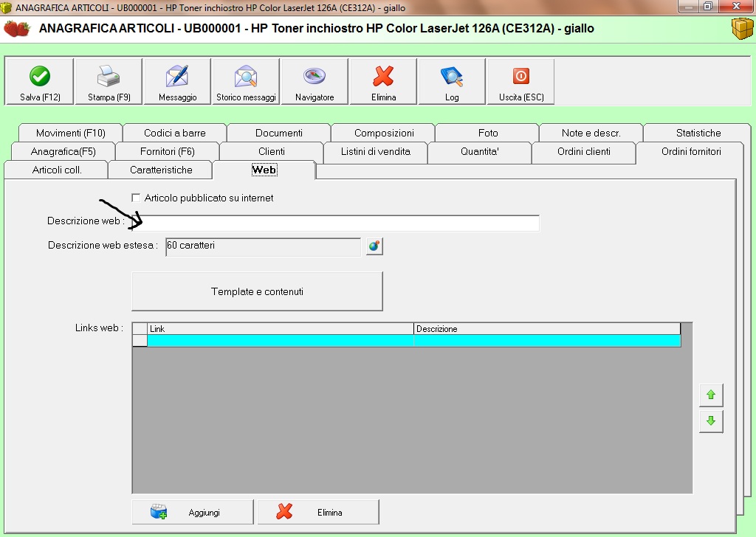Screen dimensions: 756x537
Task: Click the row selector of links grid
Action: coord(140,341)
